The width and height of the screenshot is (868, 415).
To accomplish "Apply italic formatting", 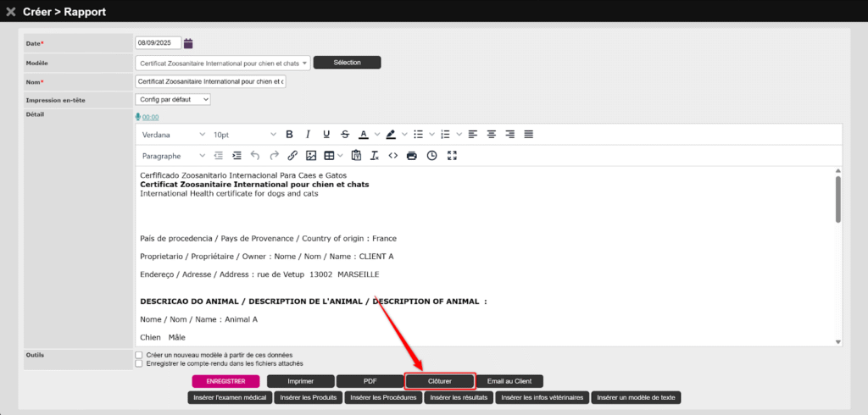I will point(307,135).
